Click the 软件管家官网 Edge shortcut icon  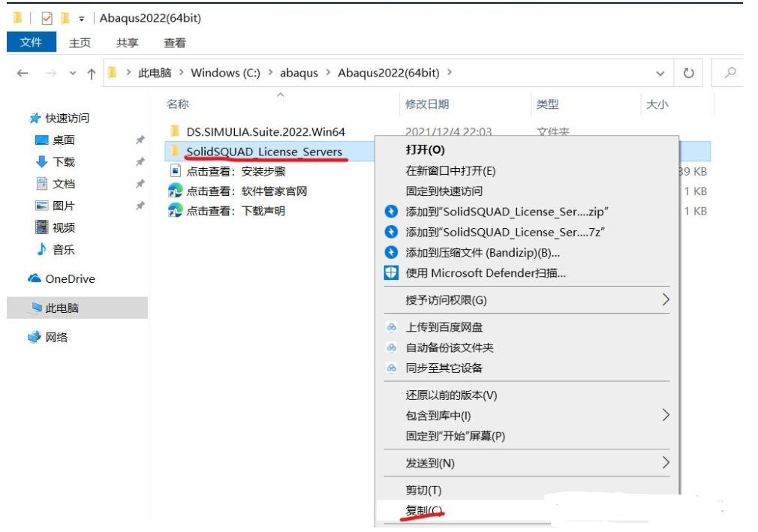(175, 191)
